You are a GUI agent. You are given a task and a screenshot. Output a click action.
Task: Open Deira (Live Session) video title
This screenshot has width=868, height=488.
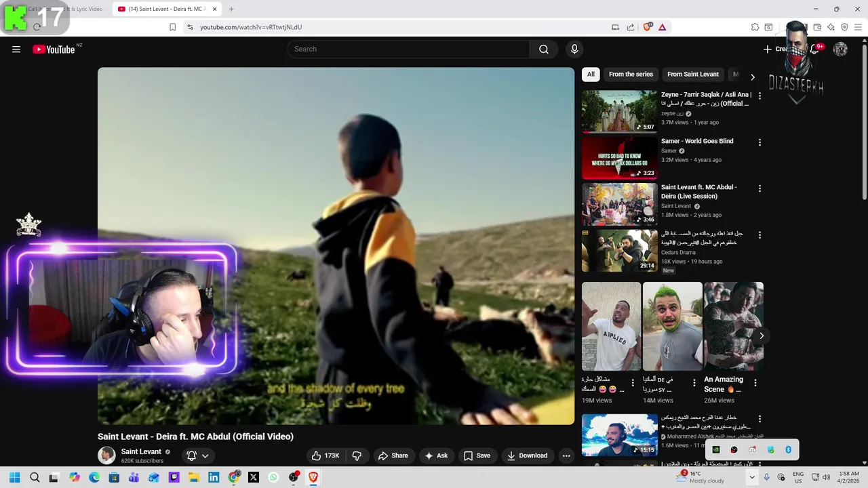pos(699,191)
